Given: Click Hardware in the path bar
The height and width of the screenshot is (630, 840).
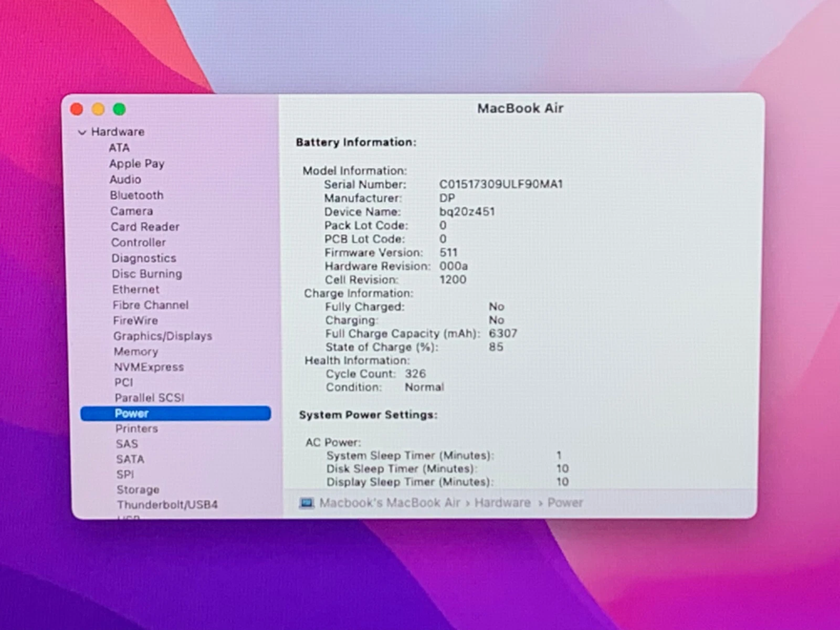Looking at the screenshot, I should 502,502.
